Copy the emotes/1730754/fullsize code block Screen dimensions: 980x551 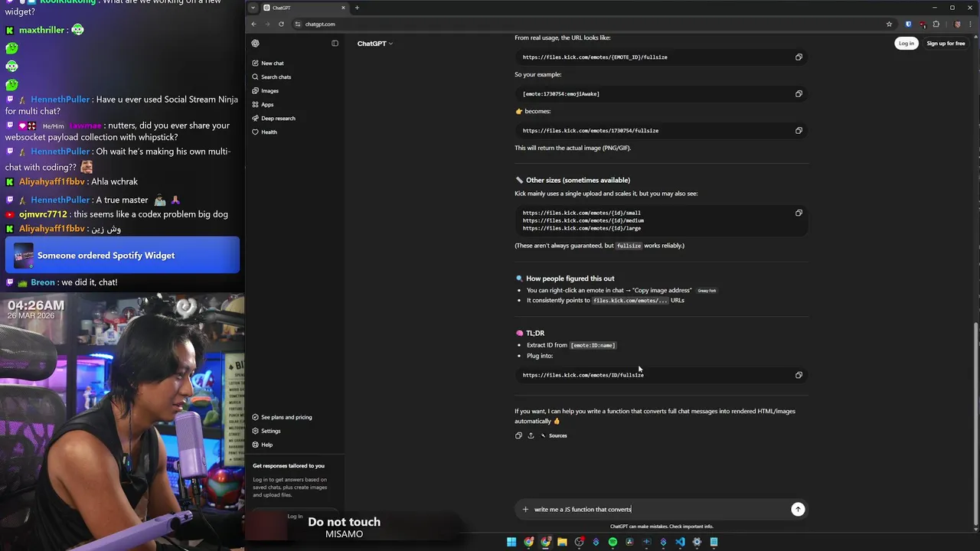pos(799,131)
